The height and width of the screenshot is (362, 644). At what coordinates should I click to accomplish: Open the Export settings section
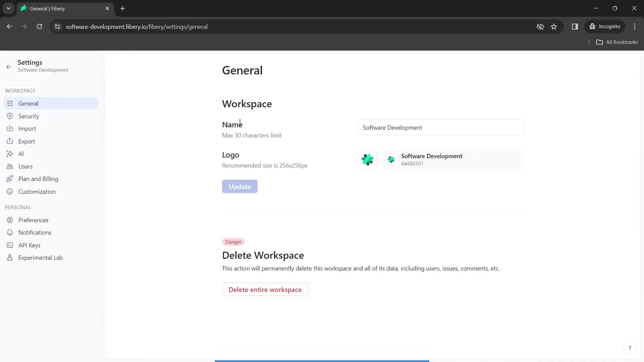(x=51, y=141)
